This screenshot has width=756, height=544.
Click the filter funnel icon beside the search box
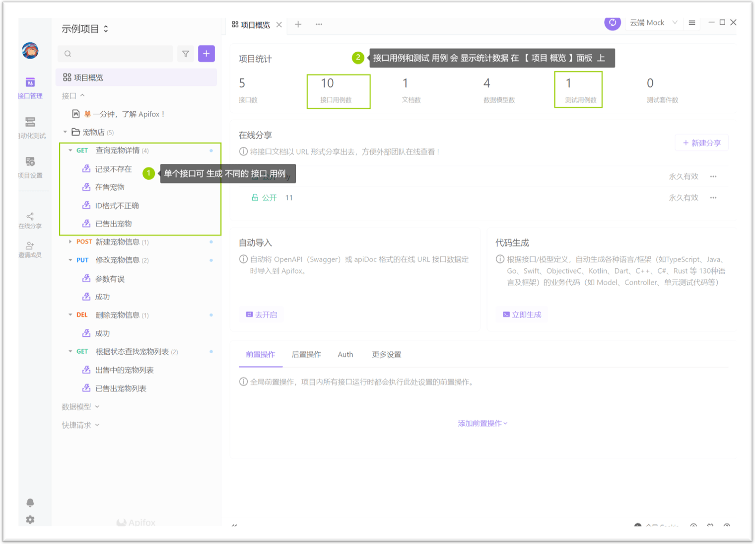[x=185, y=53]
